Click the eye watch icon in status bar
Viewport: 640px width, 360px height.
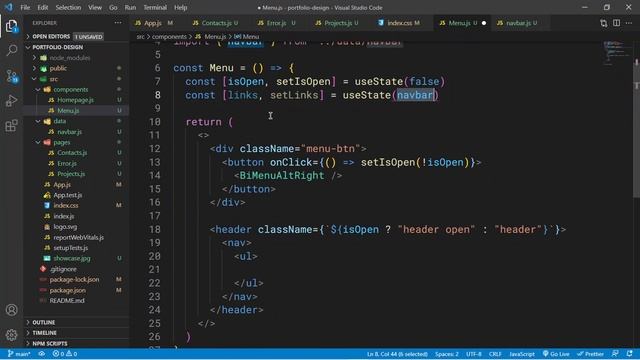tap(42, 354)
